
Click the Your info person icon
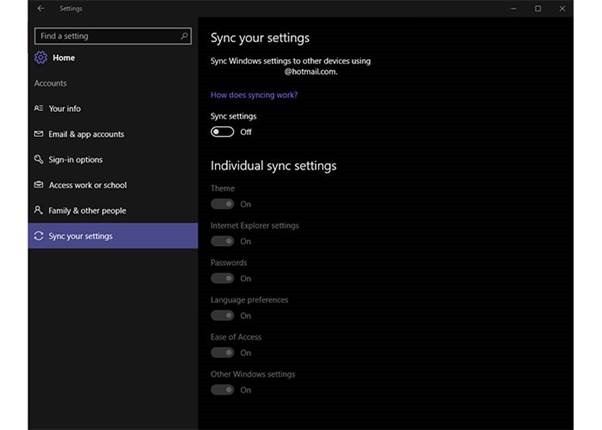point(39,108)
